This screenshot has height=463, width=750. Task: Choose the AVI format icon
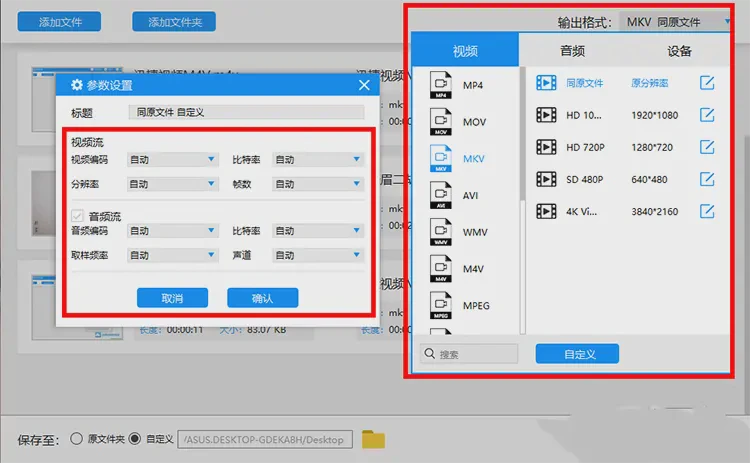442,195
